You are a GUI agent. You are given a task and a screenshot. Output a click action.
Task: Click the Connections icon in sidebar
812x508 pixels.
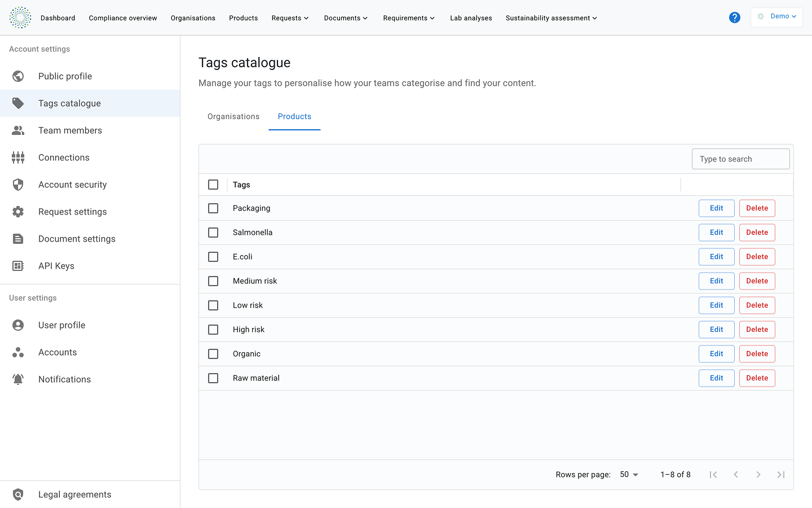18,157
